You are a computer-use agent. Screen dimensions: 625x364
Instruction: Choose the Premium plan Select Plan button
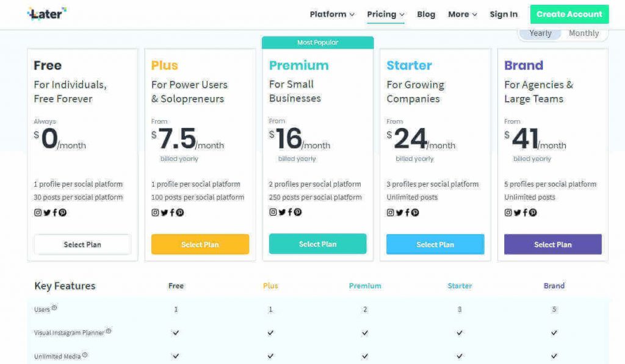317,244
